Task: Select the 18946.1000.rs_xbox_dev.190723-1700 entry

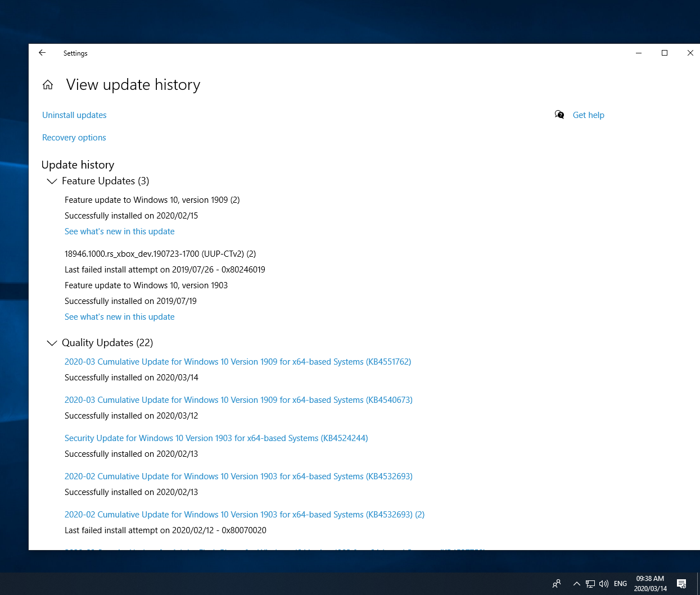Action: pos(160,254)
